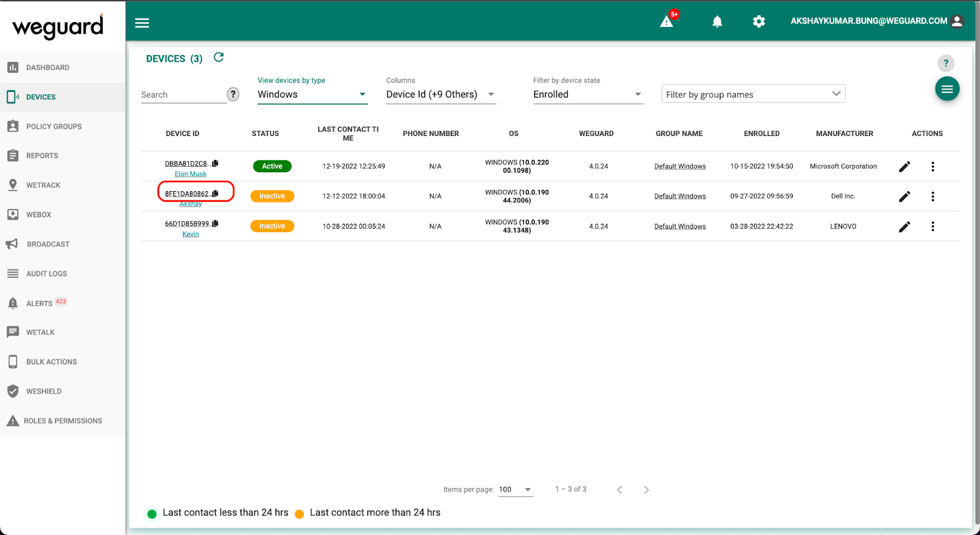Open WeTrack in the sidebar
Image resolution: width=980 pixels, height=535 pixels.
[x=62, y=185]
